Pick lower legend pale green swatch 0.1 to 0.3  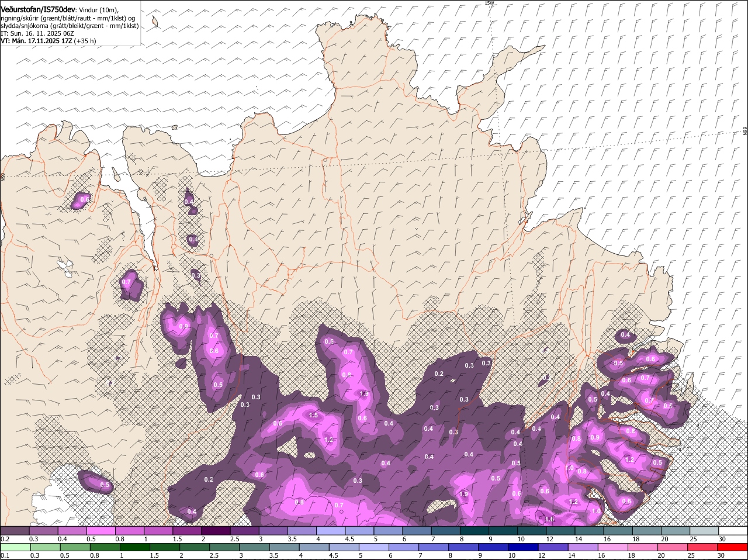point(16,547)
